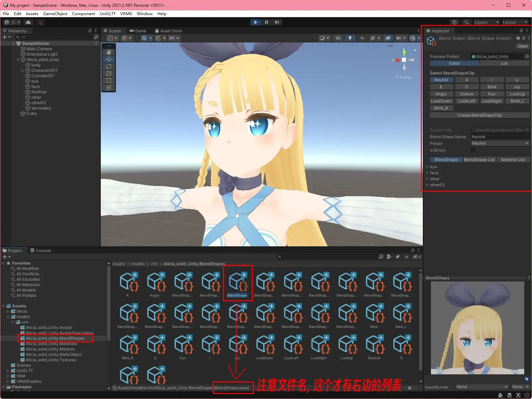Select the LookDown blend shape asset
The image size is (532, 399).
point(264,348)
